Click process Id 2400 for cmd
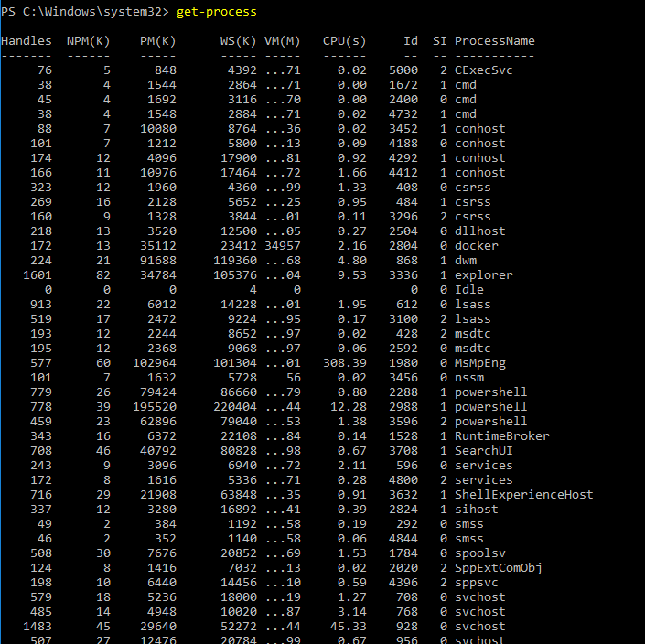645x644 pixels. click(x=403, y=99)
